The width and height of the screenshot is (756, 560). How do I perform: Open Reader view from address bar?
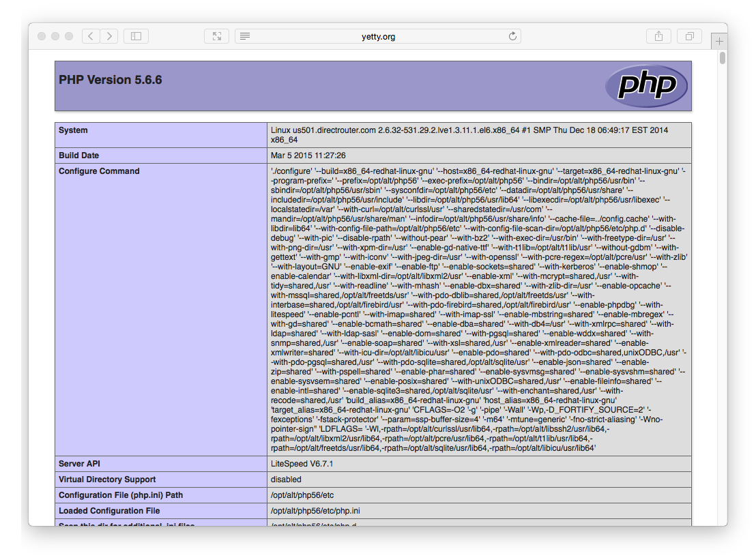coord(245,36)
